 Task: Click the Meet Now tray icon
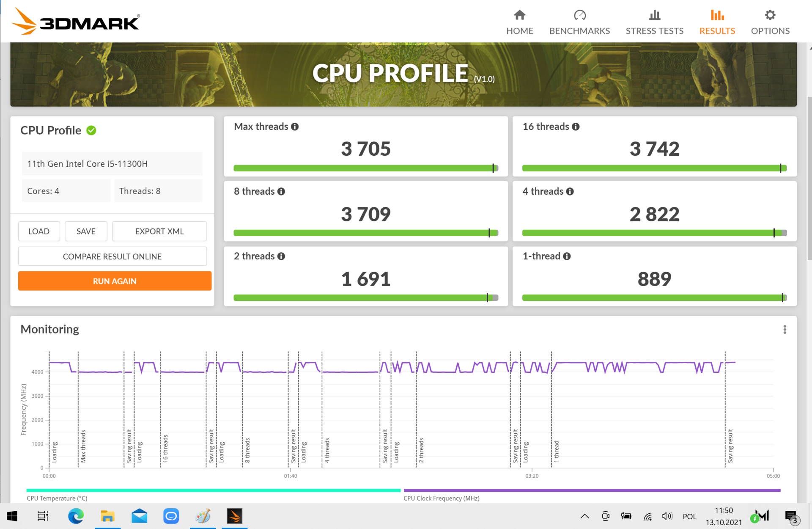point(606,516)
